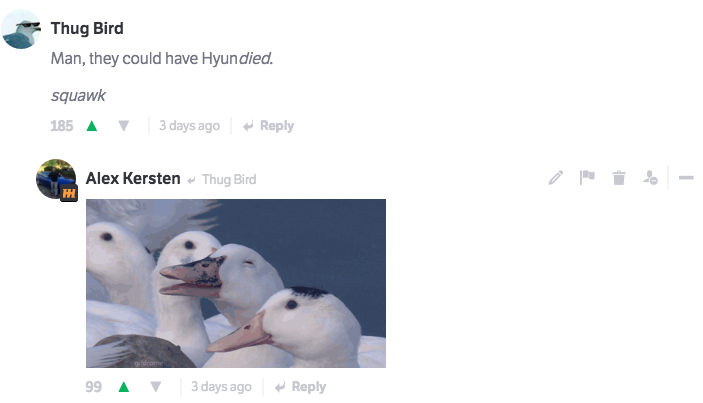Image resolution: width=703 pixels, height=403 pixels.
Task: Delete Alex Kersten's comment with trash icon
Action: [619, 178]
